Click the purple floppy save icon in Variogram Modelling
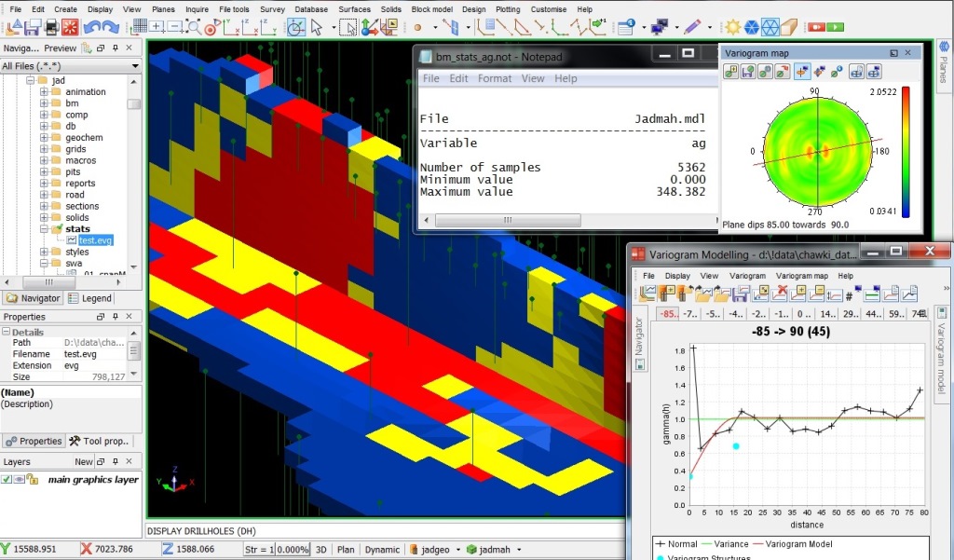The height and width of the screenshot is (560, 954). pyautogui.click(x=742, y=294)
